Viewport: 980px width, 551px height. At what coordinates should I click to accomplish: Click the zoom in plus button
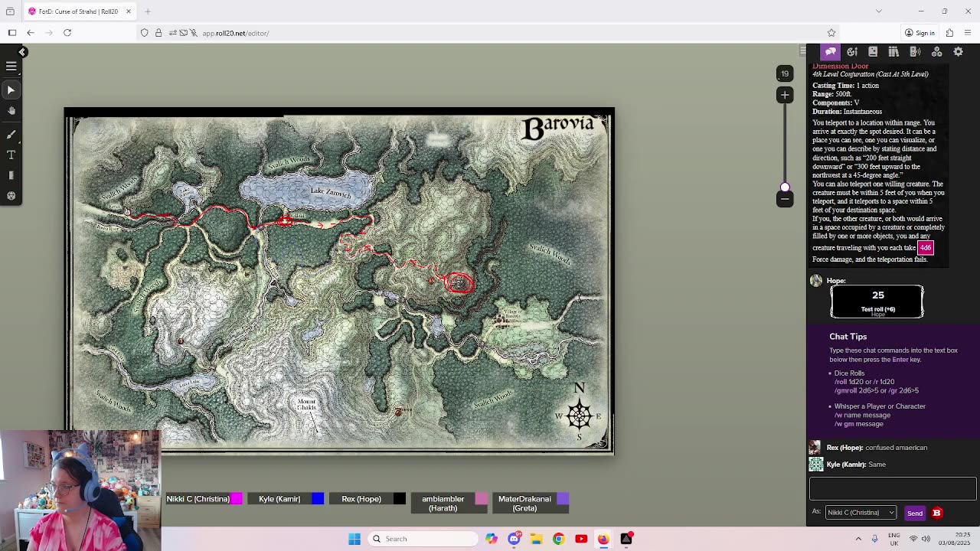coord(785,95)
